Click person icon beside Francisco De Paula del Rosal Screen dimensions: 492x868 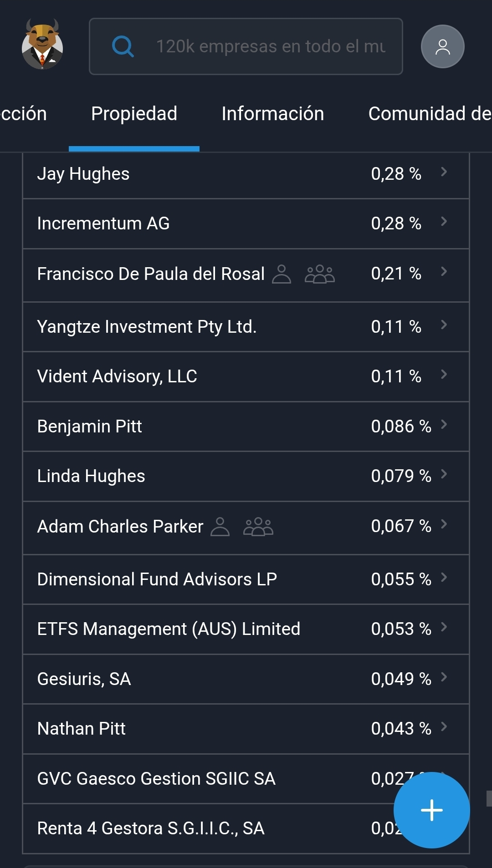pos(281,274)
